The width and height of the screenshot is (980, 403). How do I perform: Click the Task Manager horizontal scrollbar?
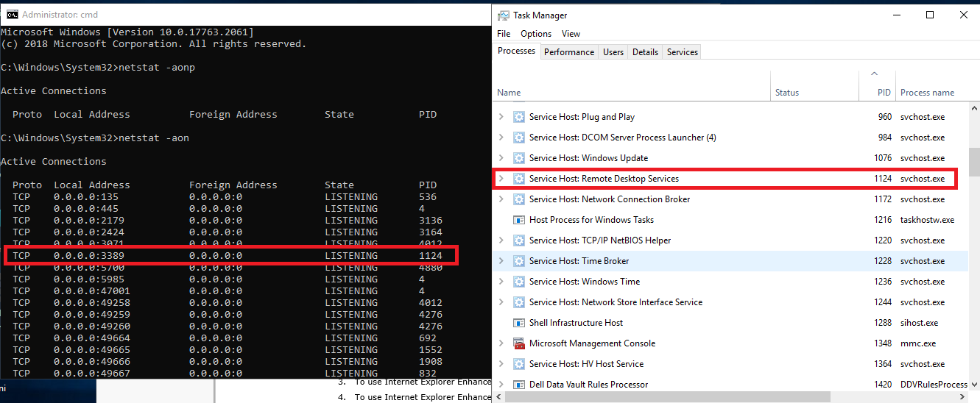666,396
